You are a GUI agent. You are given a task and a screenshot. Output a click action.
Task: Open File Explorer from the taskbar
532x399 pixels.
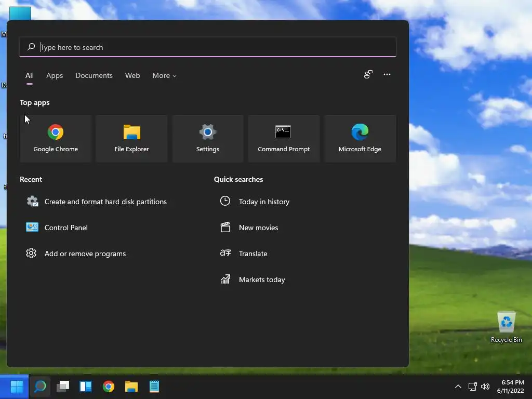tap(131, 387)
